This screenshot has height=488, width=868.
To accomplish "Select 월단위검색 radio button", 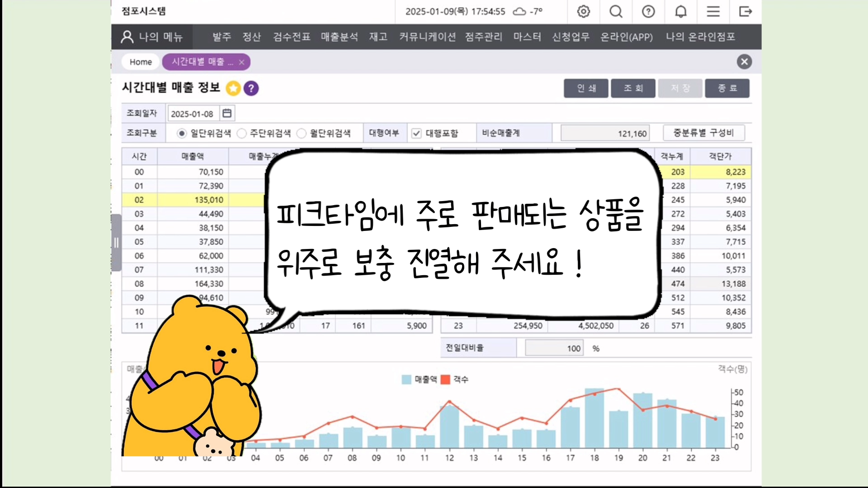I will point(302,133).
